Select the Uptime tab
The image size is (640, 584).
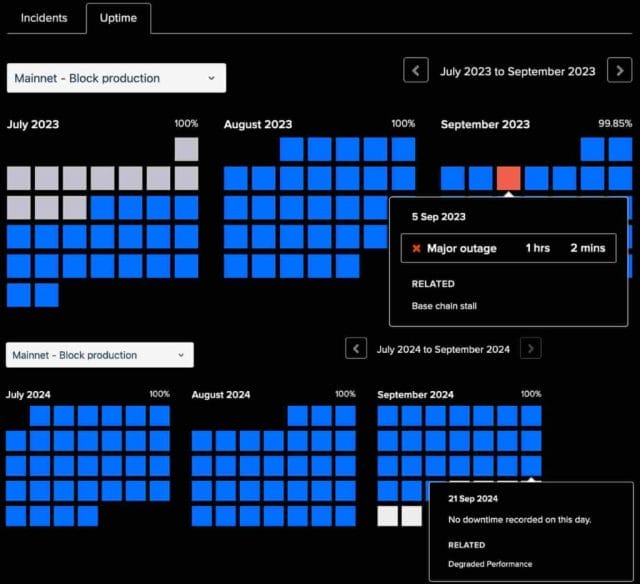click(118, 18)
